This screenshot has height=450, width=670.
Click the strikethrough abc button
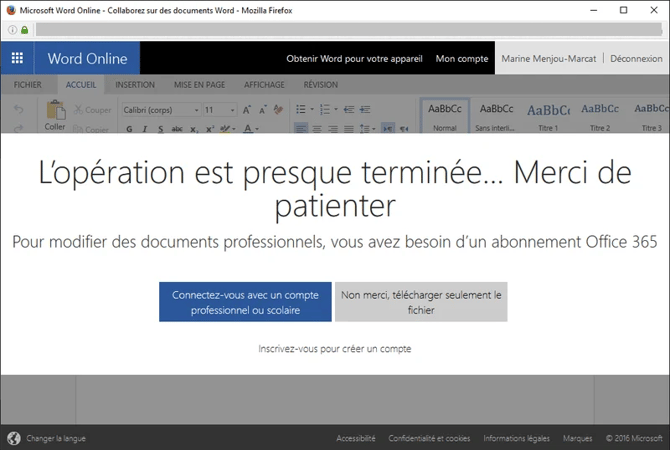point(177,129)
